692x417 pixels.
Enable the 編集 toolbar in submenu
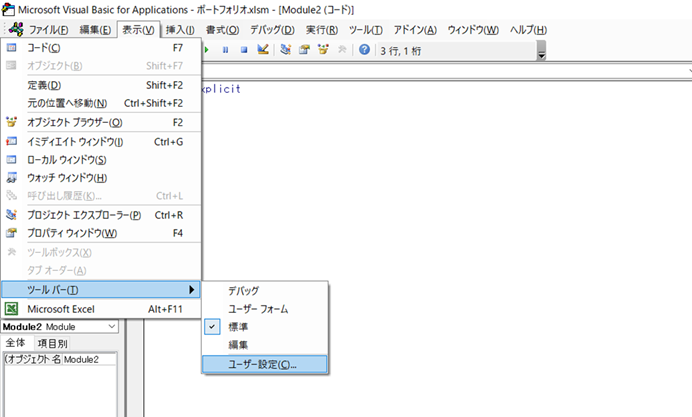[265, 345]
